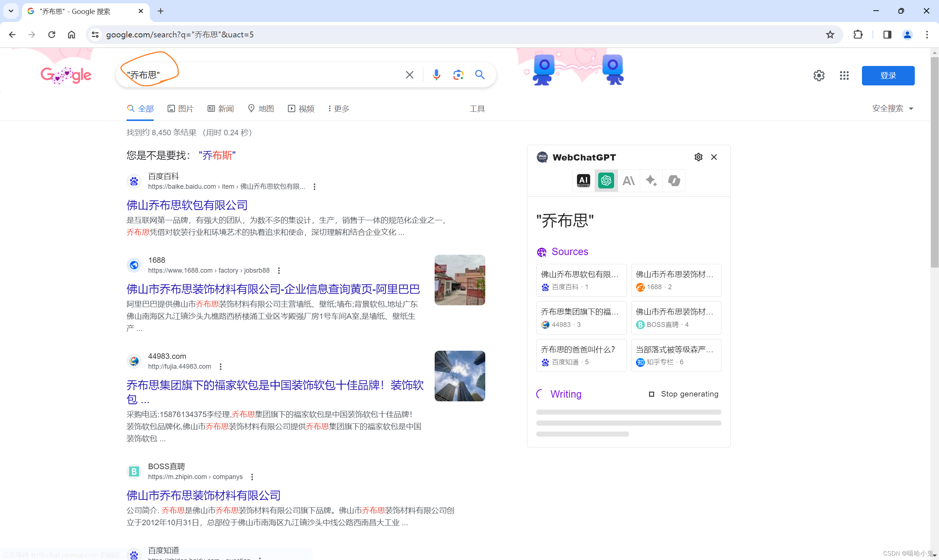
Task: Expand the 安全搜索 dropdown
Action: click(892, 109)
